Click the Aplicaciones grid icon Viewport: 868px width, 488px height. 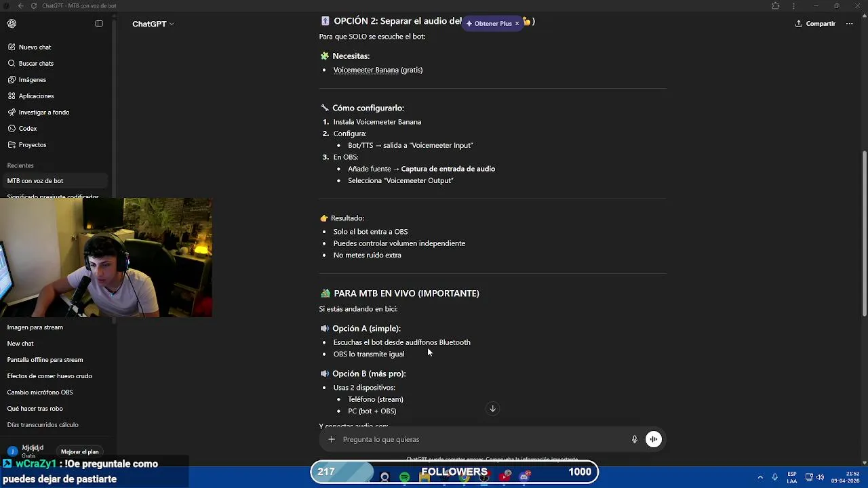click(x=12, y=96)
